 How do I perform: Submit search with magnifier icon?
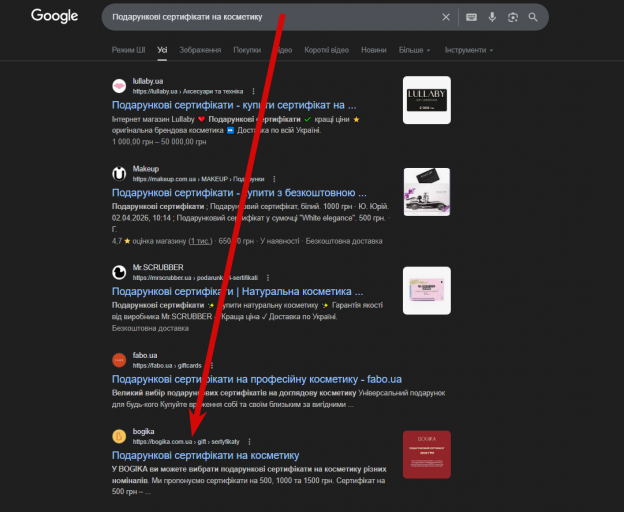tap(533, 17)
